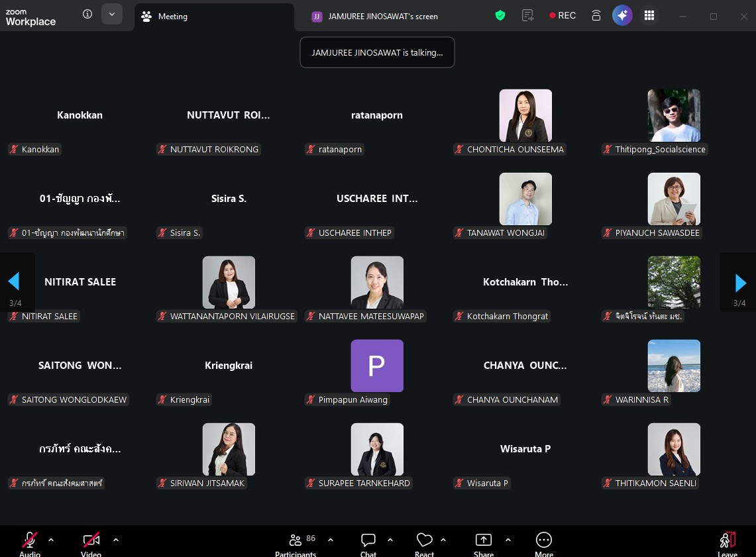Open the AI Companion sparkle icon
This screenshot has width=756, height=557.
click(622, 15)
